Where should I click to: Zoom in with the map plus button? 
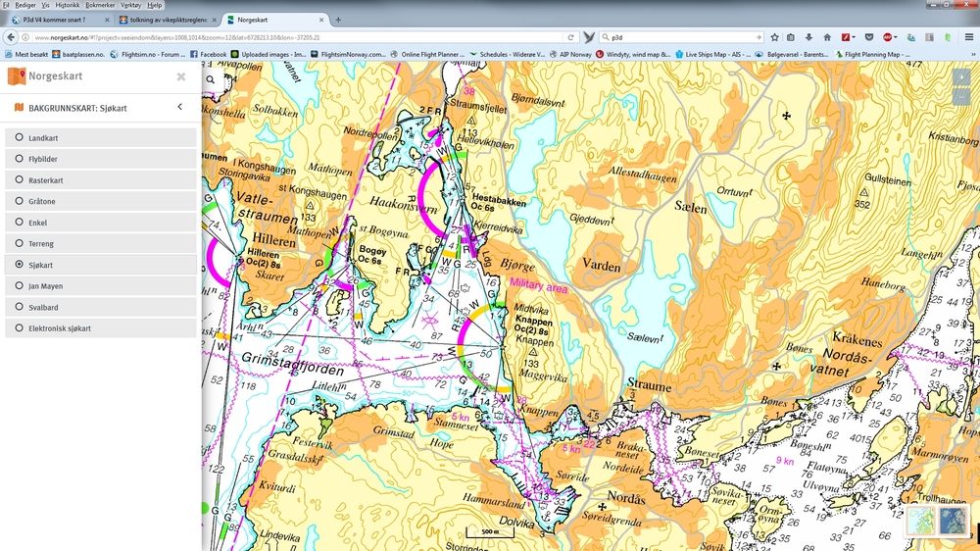click(x=961, y=76)
